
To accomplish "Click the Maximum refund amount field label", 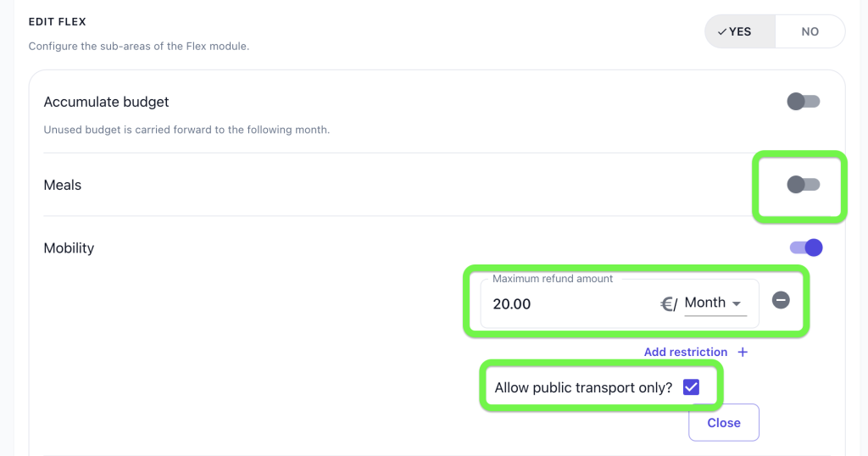I will [553, 279].
